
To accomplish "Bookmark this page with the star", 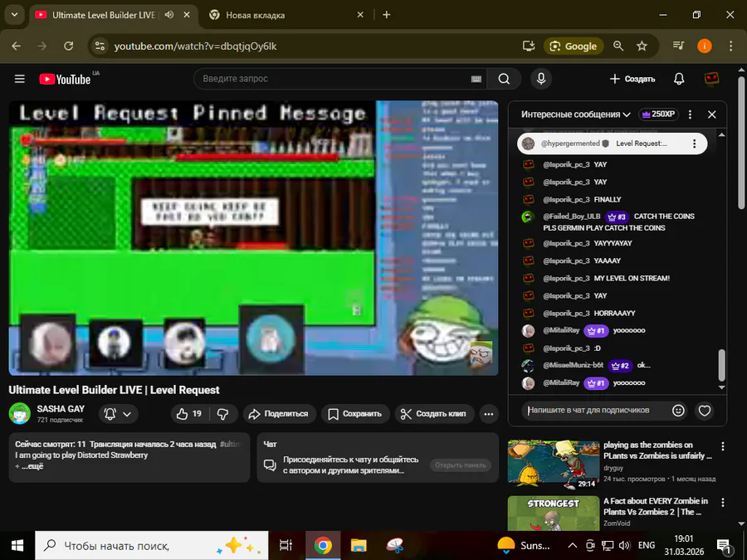I will (x=642, y=46).
